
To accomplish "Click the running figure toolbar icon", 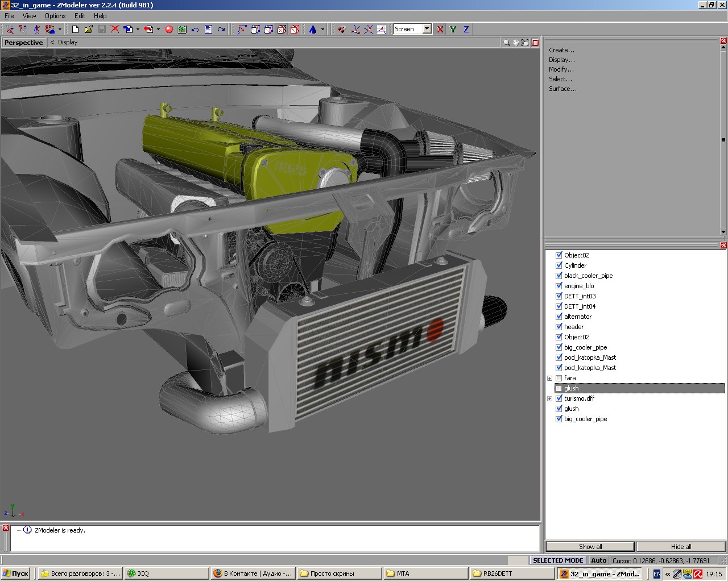I will [37, 29].
